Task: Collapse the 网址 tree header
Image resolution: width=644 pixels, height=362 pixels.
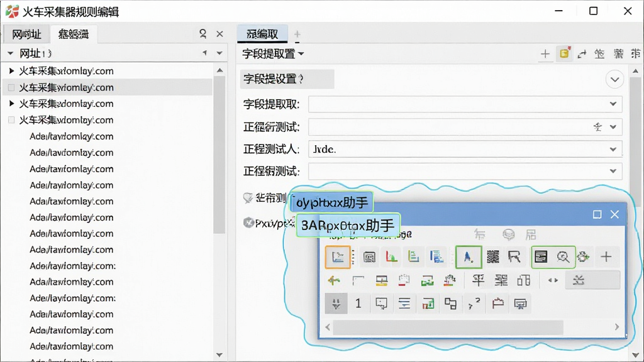Action: tap(11, 53)
